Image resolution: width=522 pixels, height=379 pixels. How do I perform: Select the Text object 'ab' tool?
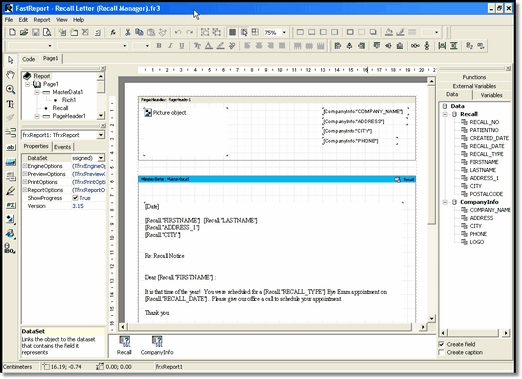click(10, 147)
